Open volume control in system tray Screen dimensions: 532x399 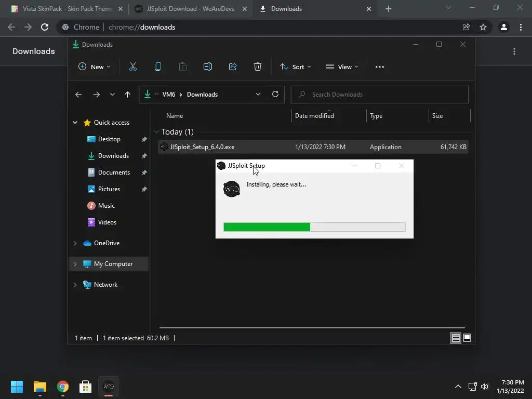(x=485, y=387)
